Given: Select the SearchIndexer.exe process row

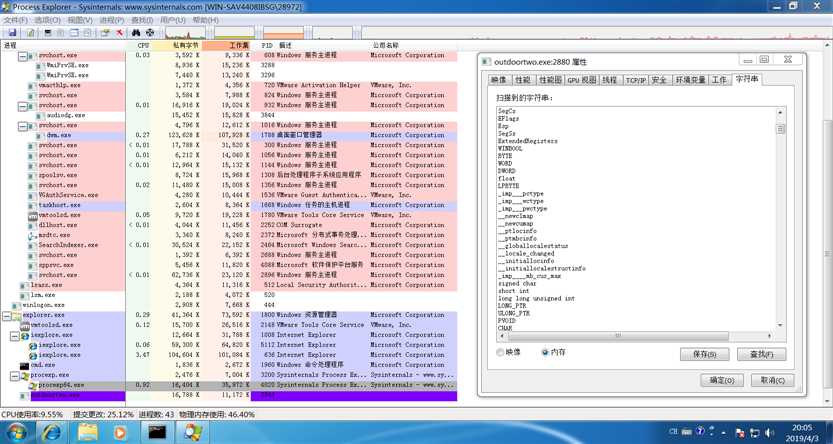Looking at the screenshot, I should pos(228,245).
